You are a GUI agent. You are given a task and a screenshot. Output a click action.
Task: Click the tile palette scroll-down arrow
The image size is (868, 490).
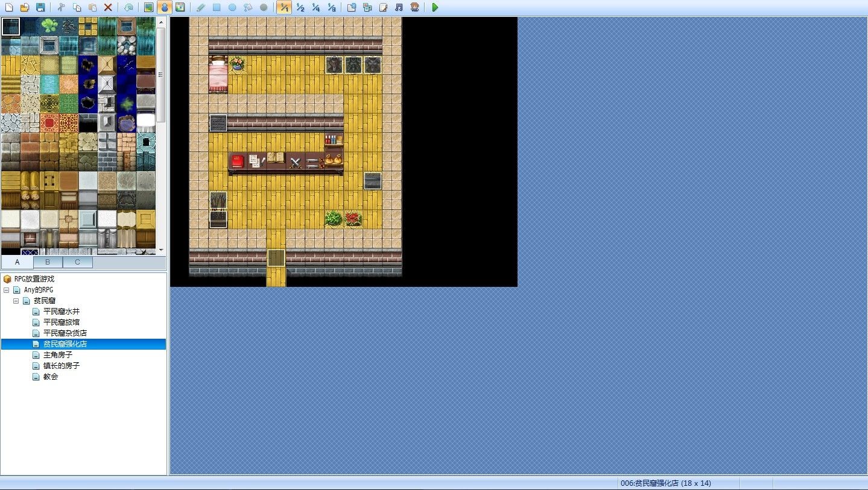[x=161, y=250]
